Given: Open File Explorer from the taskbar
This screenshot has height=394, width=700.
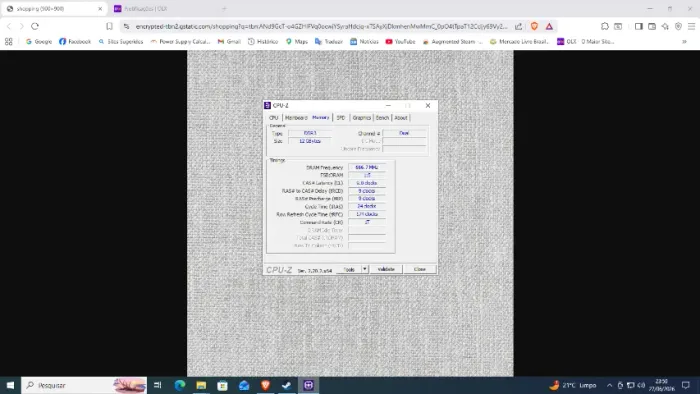Looking at the screenshot, I should pyautogui.click(x=201, y=385).
